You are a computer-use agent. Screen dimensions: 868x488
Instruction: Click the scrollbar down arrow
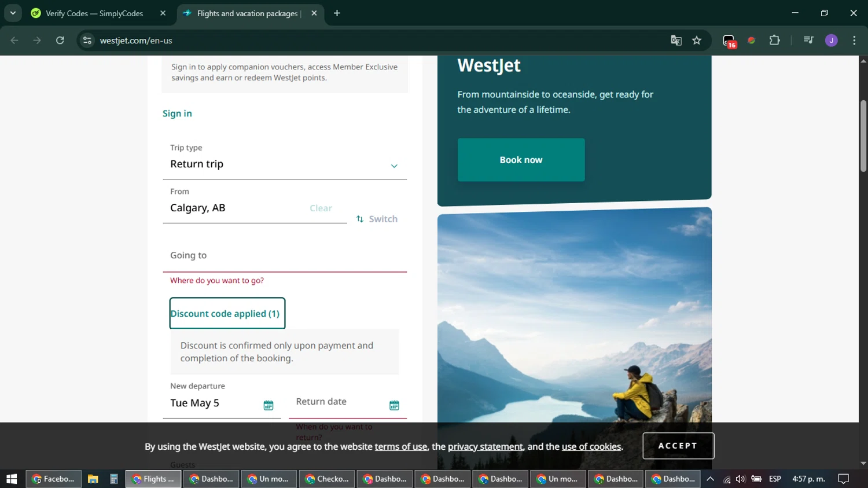pos(863,464)
